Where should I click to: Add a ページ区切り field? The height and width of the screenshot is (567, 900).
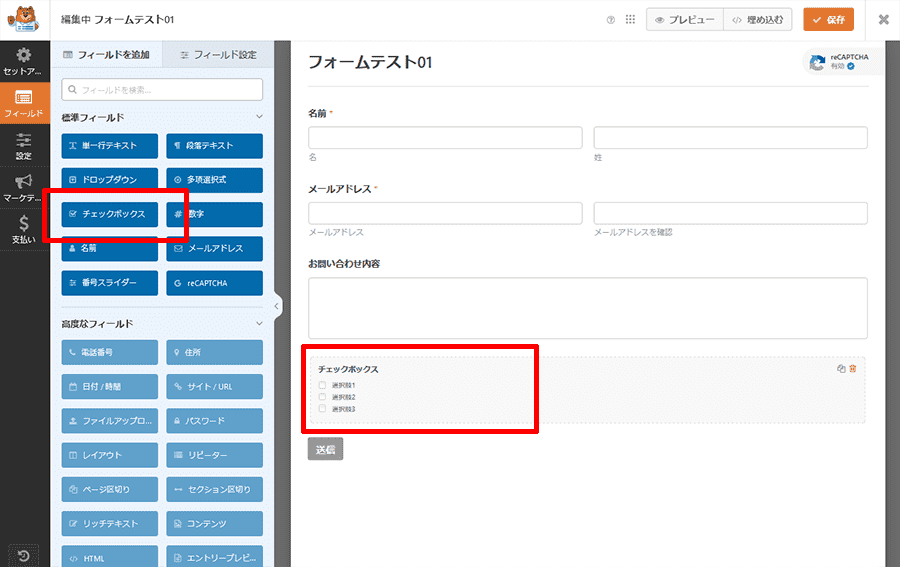(110, 490)
